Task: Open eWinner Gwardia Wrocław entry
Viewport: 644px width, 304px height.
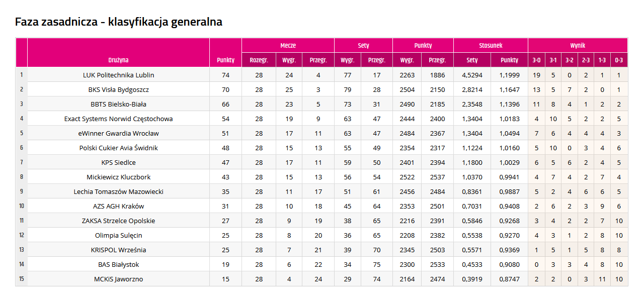Action: click(118, 133)
